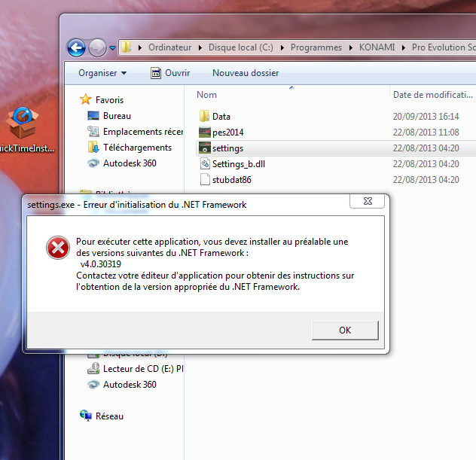Select the stubdat86 file
The width and height of the screenshot is (476, 460).
232,180
